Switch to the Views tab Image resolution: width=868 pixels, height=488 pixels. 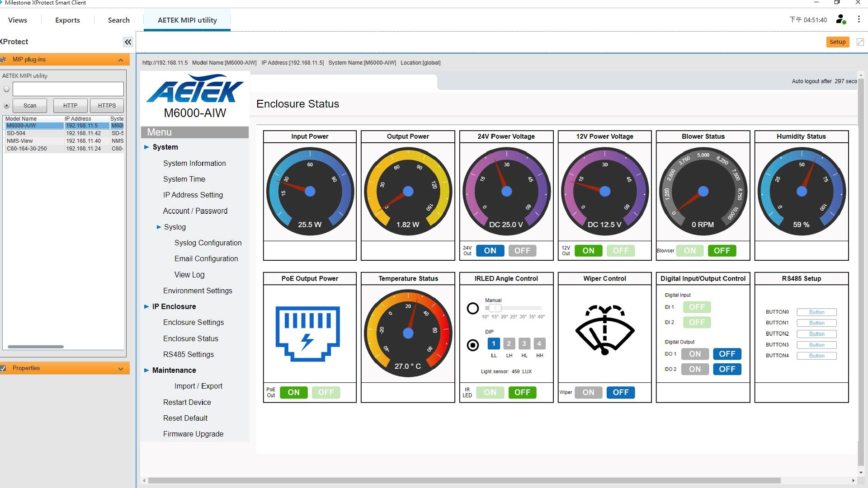click(x=18, y=20)
